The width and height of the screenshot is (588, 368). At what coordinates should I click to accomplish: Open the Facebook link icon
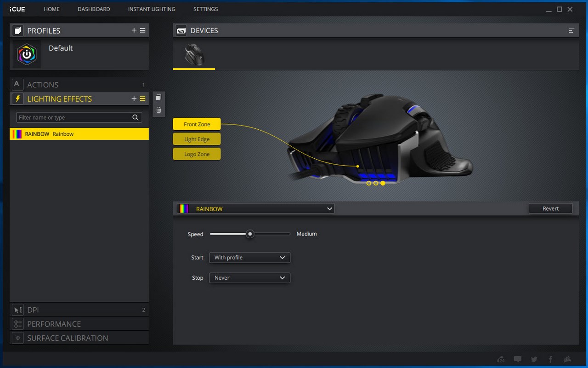(550, 359)
